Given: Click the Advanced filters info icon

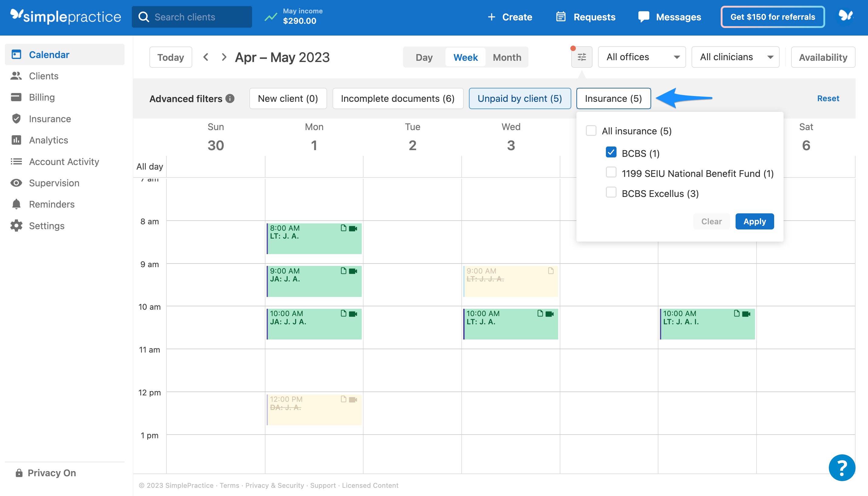Looking at the screenshot, I should (x=230, y=98).
